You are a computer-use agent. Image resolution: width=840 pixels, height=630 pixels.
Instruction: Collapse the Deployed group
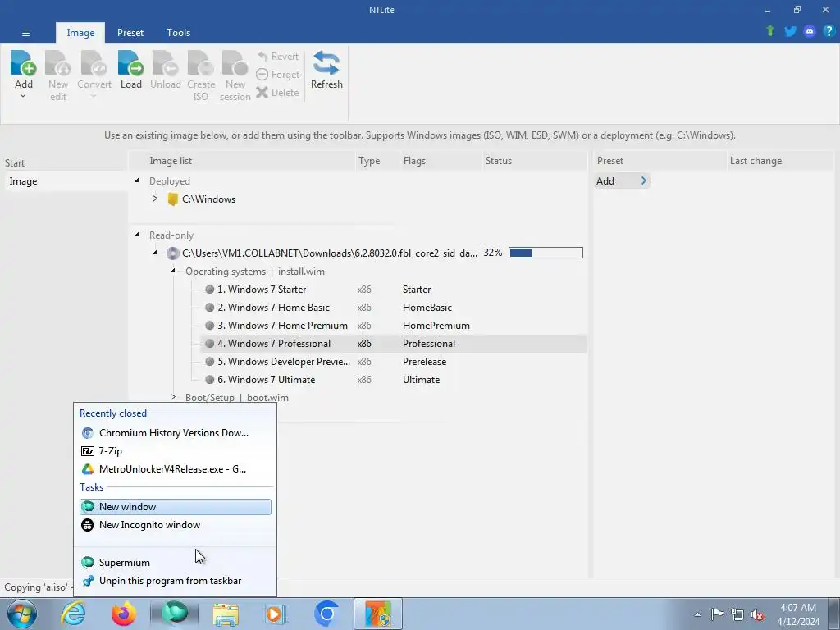click(x=137, y=181)
